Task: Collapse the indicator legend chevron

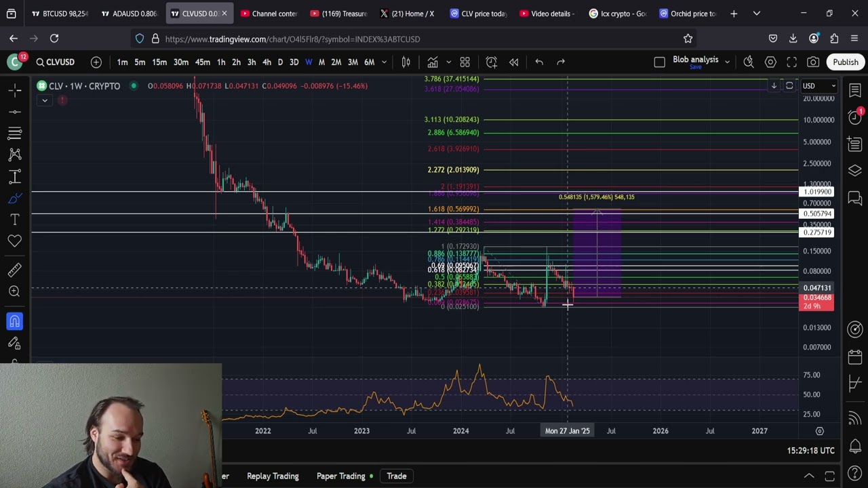Action: 45,100
